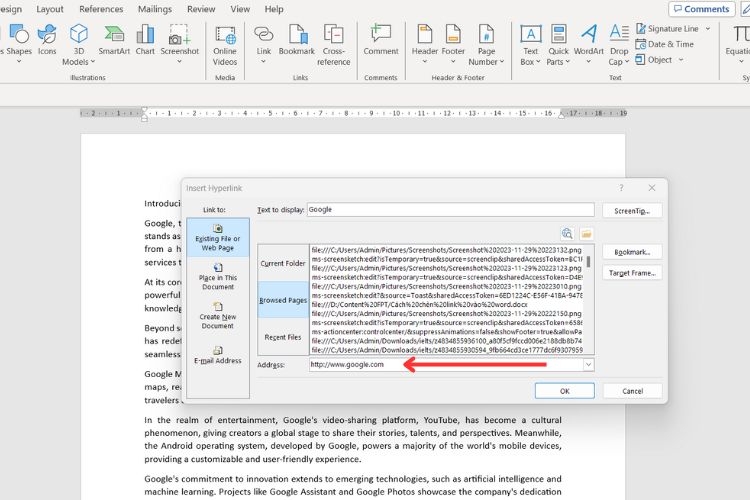Select Existing File or Web Page option
750x500 pixels.
point(218,238)
